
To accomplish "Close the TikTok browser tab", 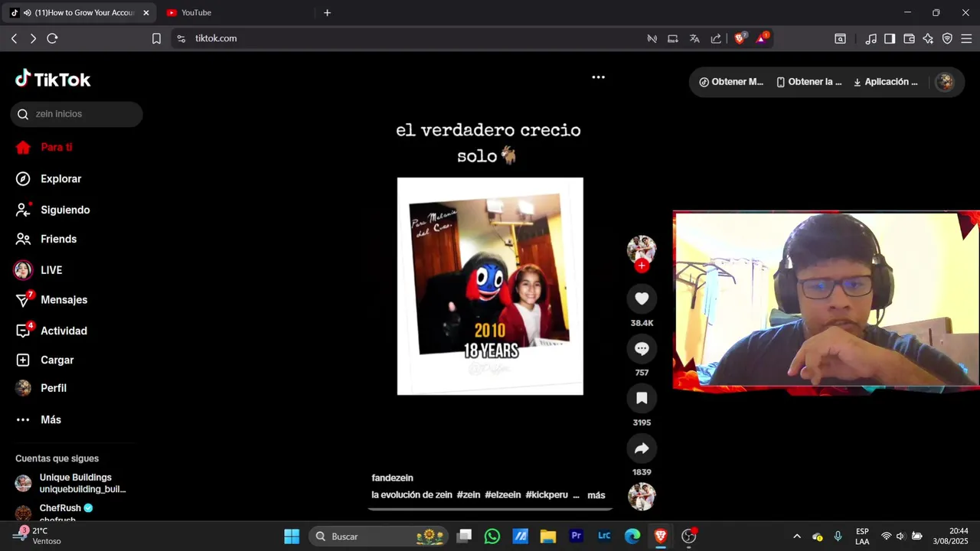I will tap(146, 13).
